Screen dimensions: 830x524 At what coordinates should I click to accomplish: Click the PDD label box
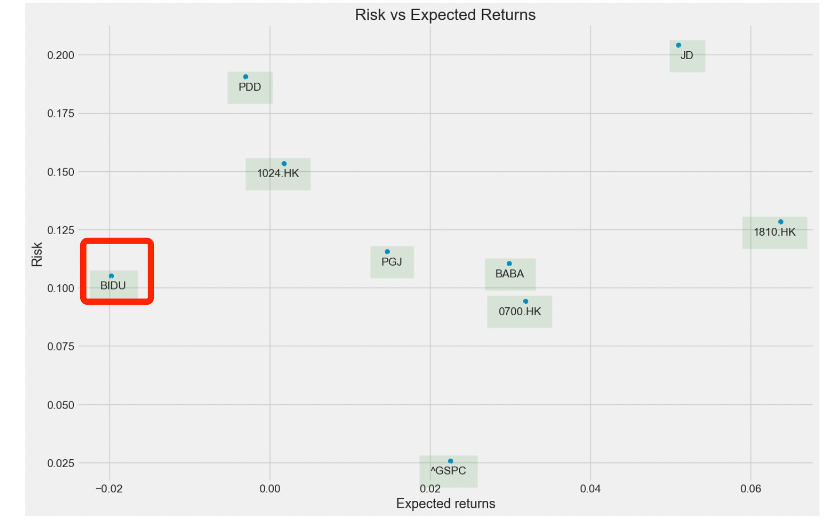249,87
